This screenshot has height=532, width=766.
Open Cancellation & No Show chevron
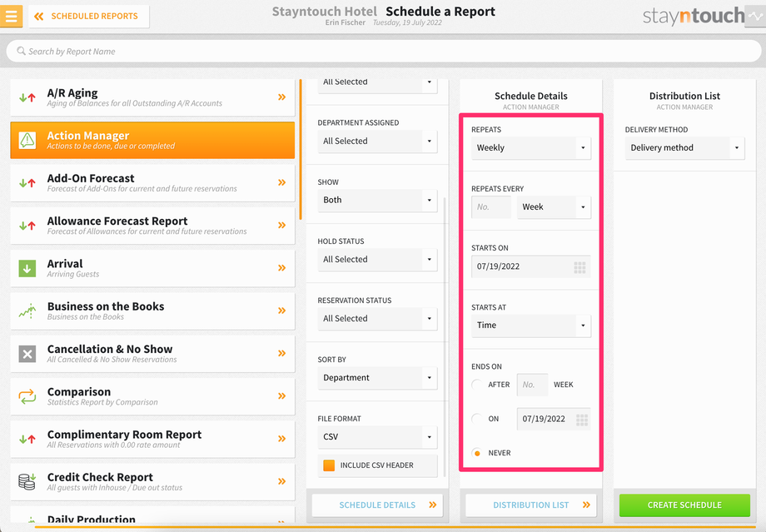(x=282, y=353)
